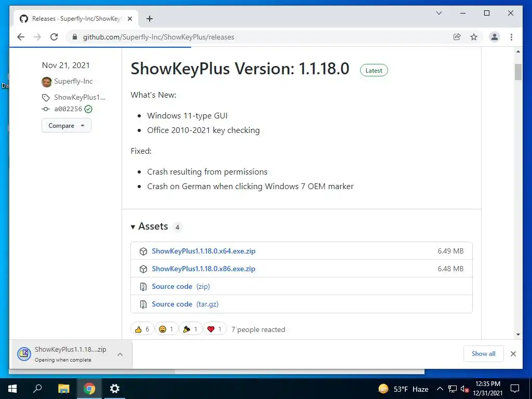Click the 6.48 MB file size text

450,269
